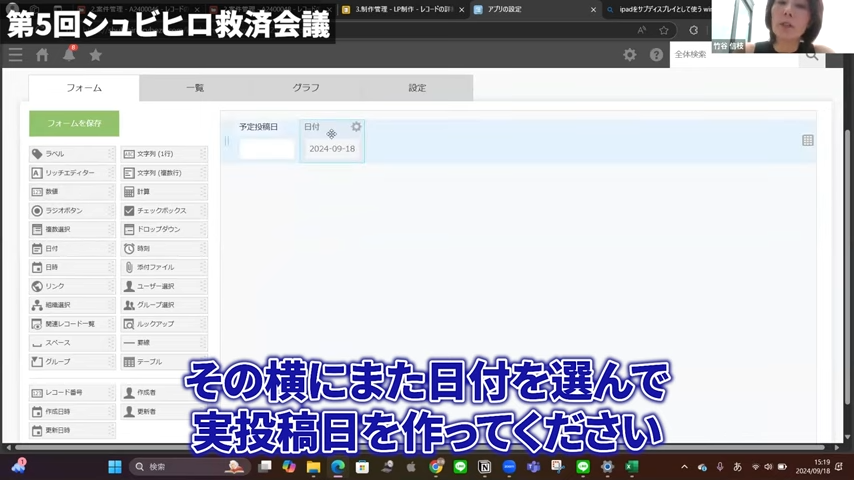The height and width of the screenshot is (480, 854).
Task: Click the 2024-09-18 date field
Action: [x=332, y=149]
